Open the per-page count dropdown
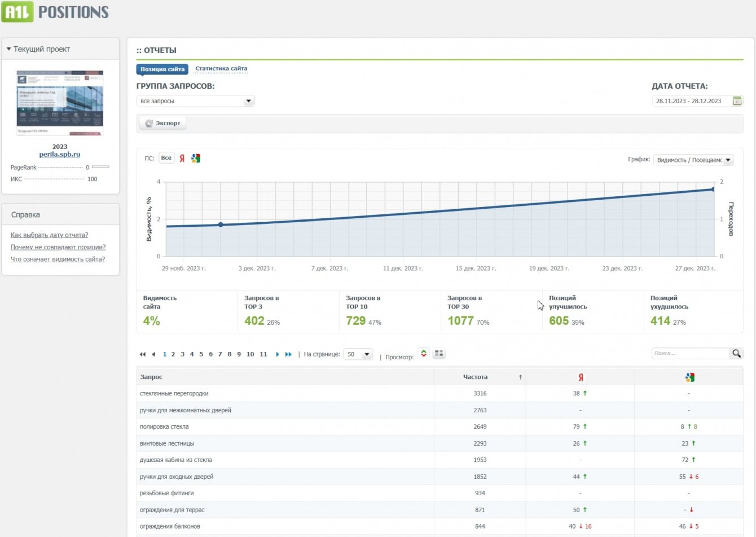Image resolution: width=756 pixels, height=537 pixels. tap(358, 354)
